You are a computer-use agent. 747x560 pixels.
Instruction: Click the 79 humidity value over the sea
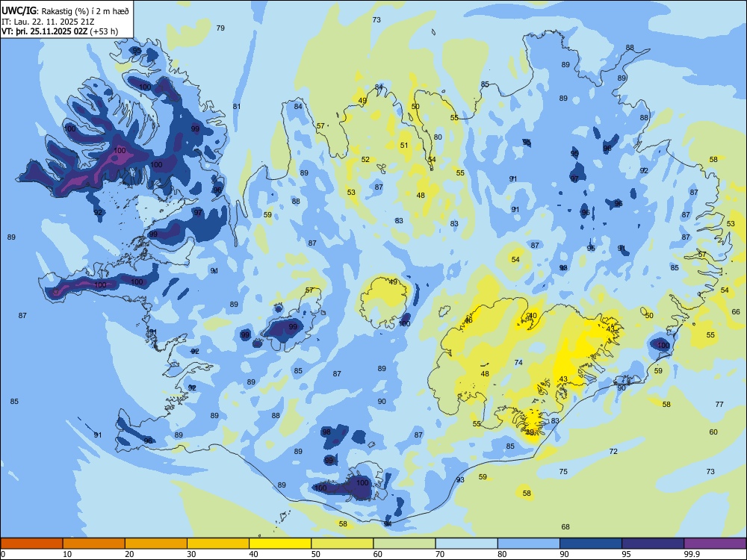pos(220,28)
